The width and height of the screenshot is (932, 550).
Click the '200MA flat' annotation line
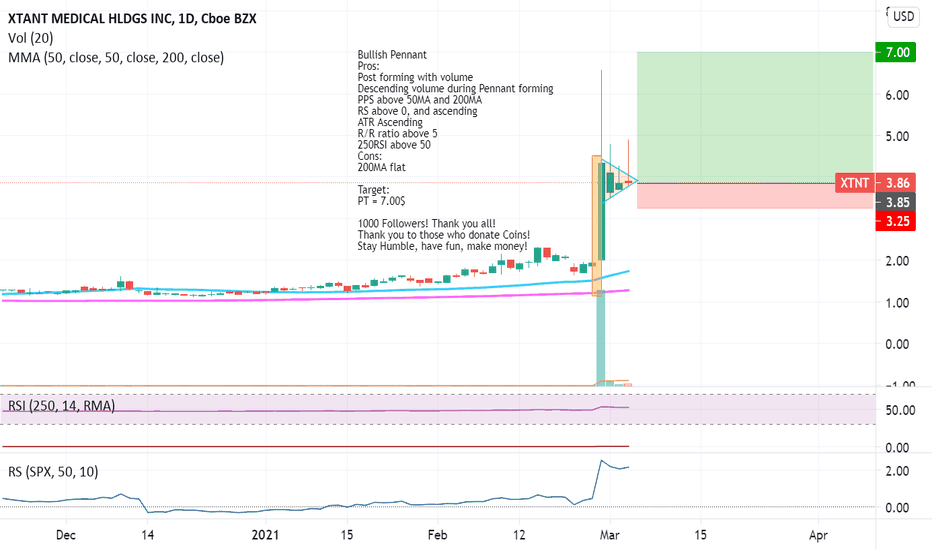point(381,167)
